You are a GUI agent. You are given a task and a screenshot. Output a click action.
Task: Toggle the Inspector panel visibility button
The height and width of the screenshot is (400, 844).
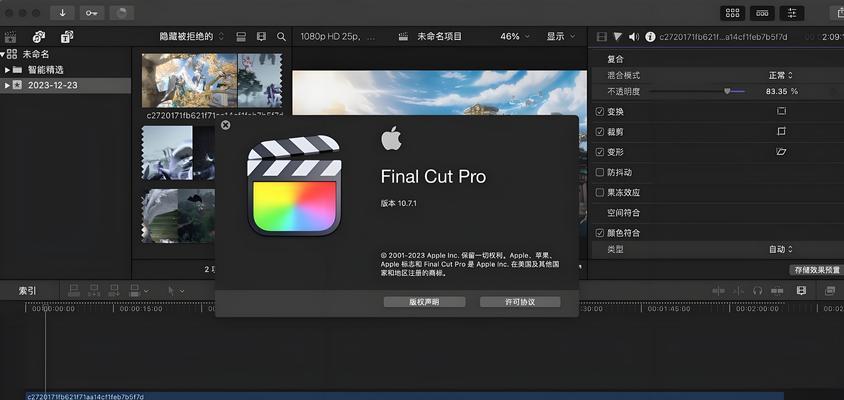click(792, 13)
